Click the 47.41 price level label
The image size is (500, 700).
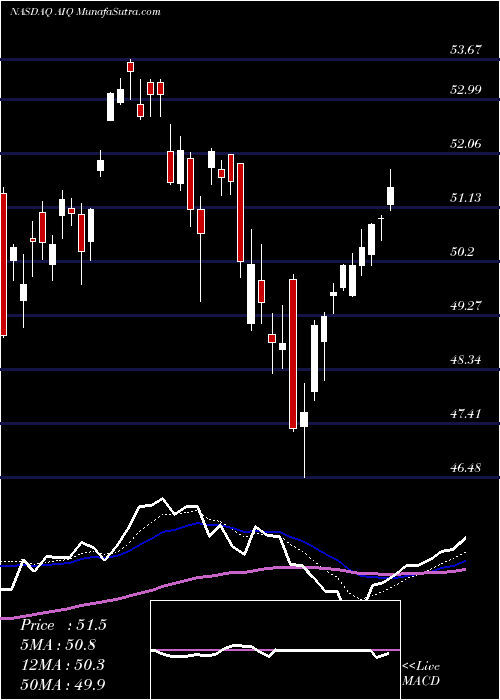(x=465, y=414)
